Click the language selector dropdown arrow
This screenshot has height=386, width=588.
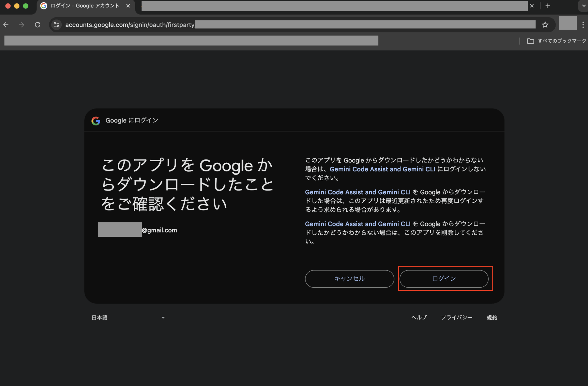[x=163, y=317]
